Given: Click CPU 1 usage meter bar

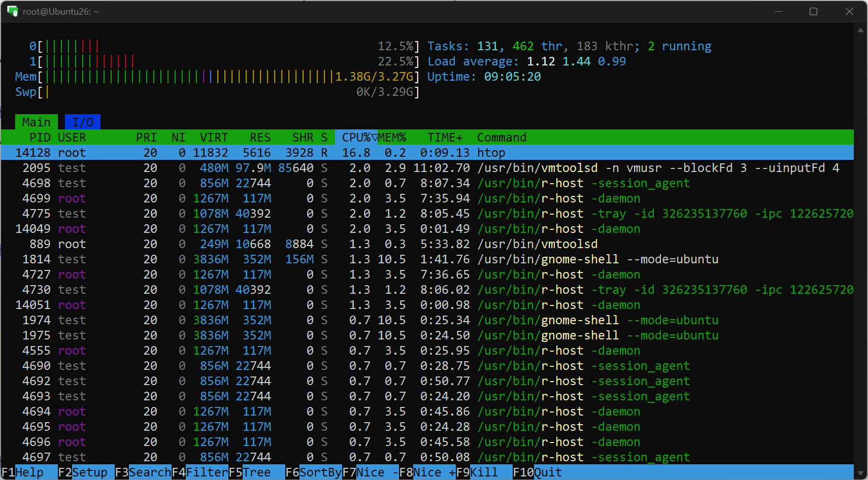Looking at the screenshot, I should pyautogui.click(x=224, y=61).
